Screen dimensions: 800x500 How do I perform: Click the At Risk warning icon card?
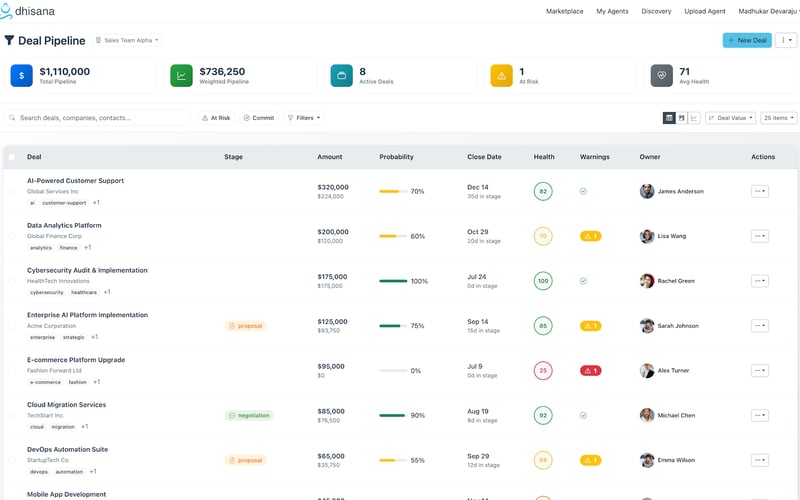(502, 76)
